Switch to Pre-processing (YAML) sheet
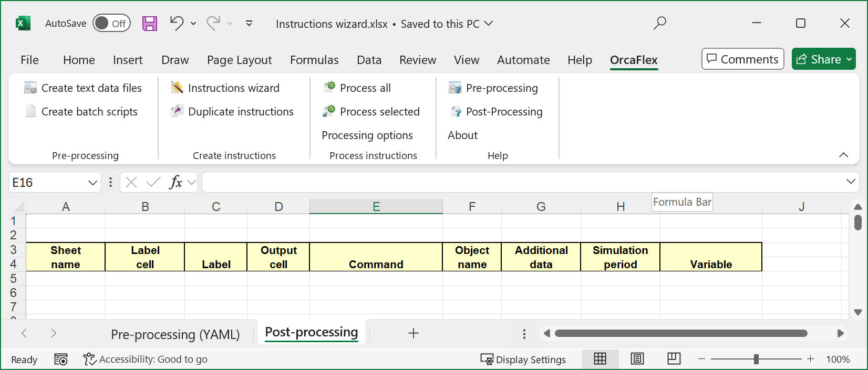The width and height of the screenshot is (868, 370). (175, 334)
